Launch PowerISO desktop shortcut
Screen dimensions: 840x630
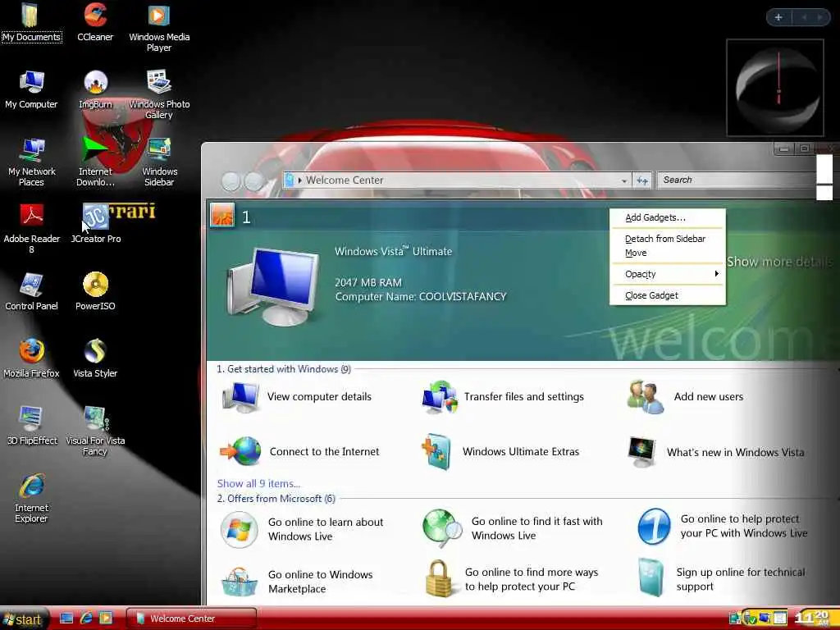point(95,291)
